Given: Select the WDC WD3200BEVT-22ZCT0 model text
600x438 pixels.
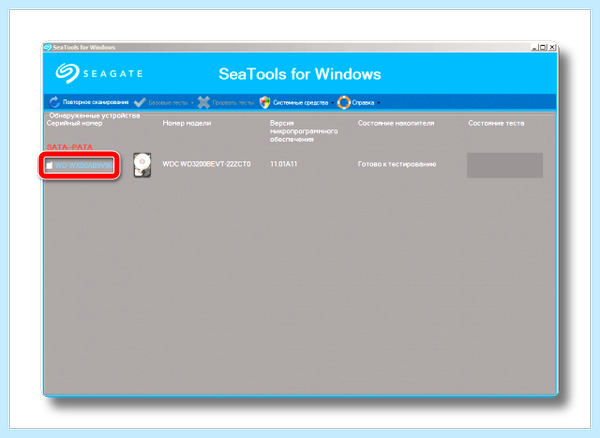Looking at the screenshot, I should click(207, 164).
